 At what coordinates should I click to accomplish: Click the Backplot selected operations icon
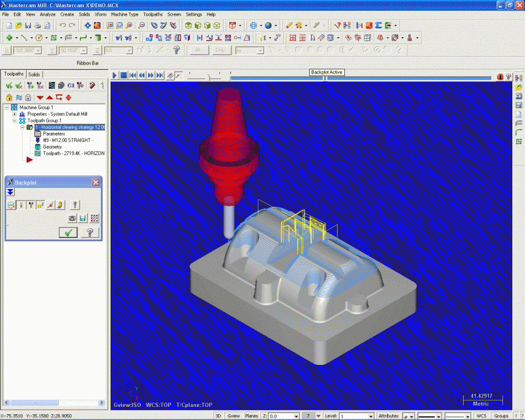coord(51,86)
